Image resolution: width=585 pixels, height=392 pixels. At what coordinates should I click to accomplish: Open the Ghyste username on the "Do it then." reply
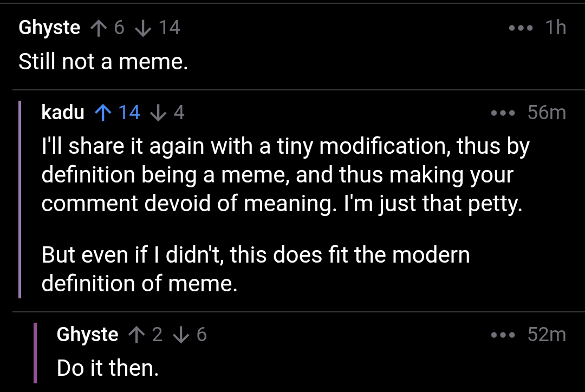(x=87, y=335)
